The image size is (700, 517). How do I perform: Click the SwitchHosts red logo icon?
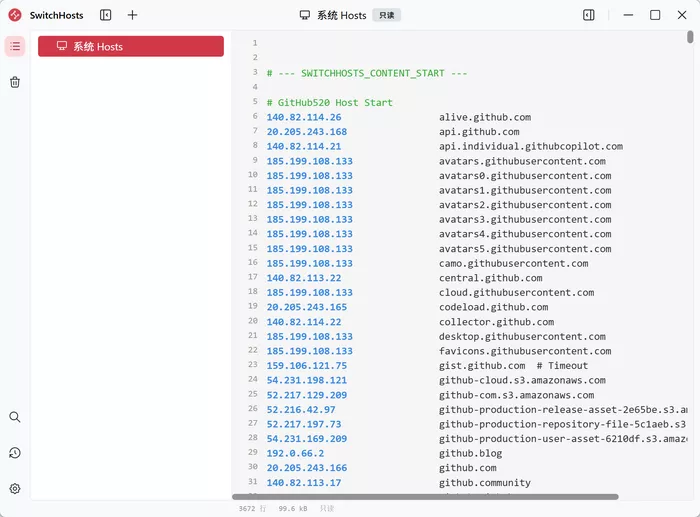(x=15, y=15)
